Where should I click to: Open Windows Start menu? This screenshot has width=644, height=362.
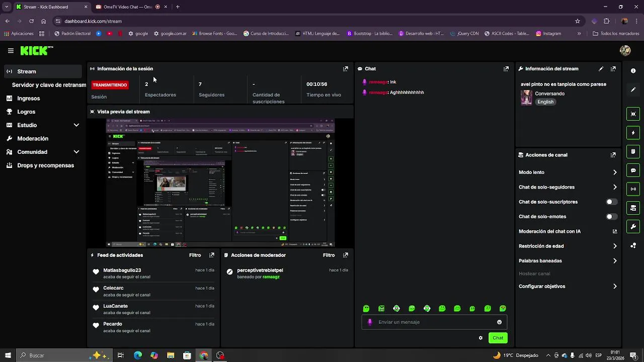click(x=8, y=355)
